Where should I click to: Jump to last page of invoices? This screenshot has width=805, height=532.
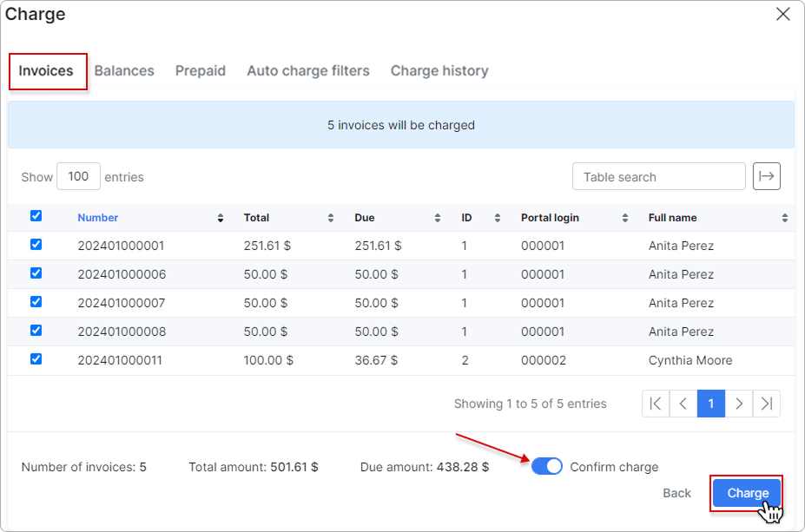(x=766, y=404)
